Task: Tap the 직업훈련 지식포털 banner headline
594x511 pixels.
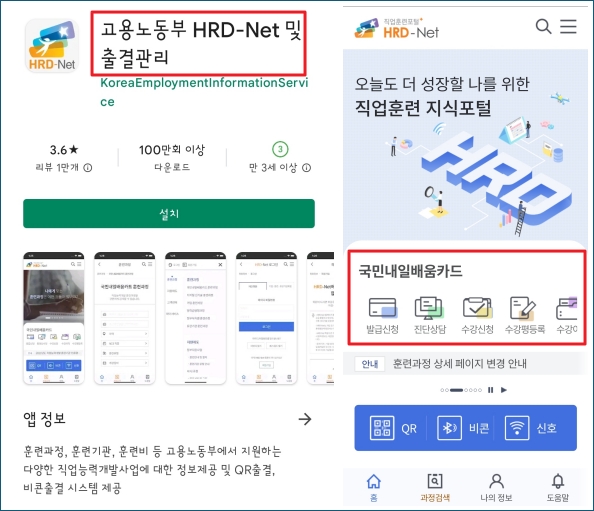Action: tap(423, 108)
